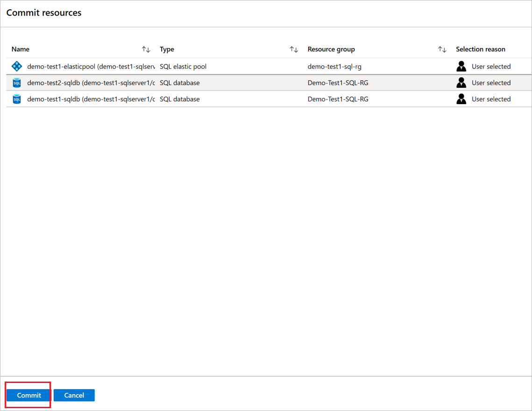Image resolution: width=532 pixels, height=411 pixels.
Task: Click the User selected label on the demo-test1-sqldb row
Action: pos(491,99)
